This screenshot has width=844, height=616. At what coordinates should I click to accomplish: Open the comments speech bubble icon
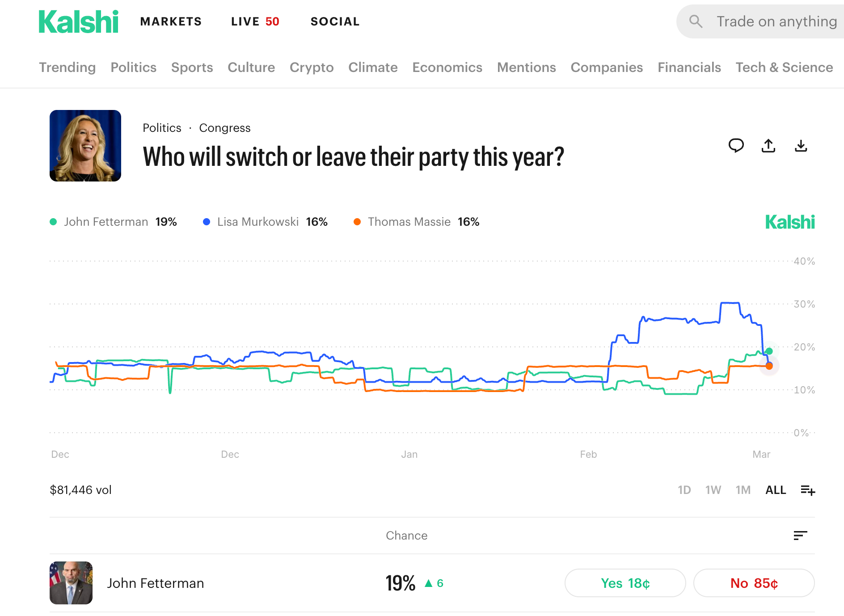click(736, 146)
